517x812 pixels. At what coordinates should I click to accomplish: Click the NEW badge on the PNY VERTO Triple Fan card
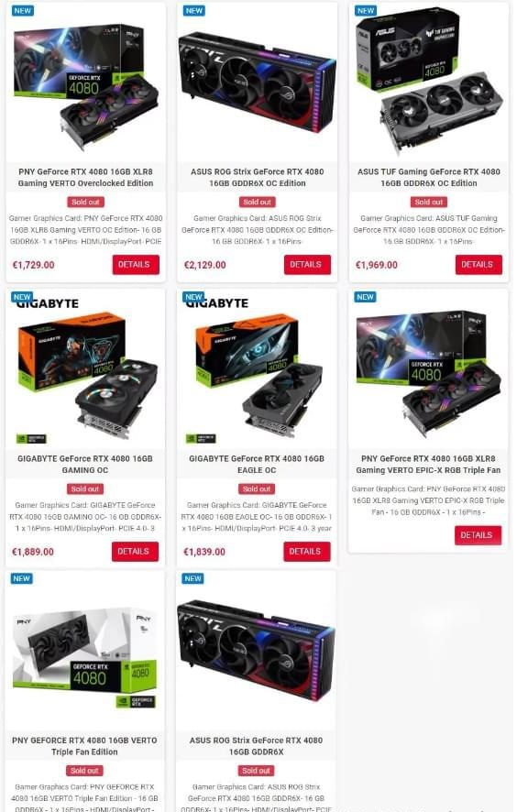point(22,578)
